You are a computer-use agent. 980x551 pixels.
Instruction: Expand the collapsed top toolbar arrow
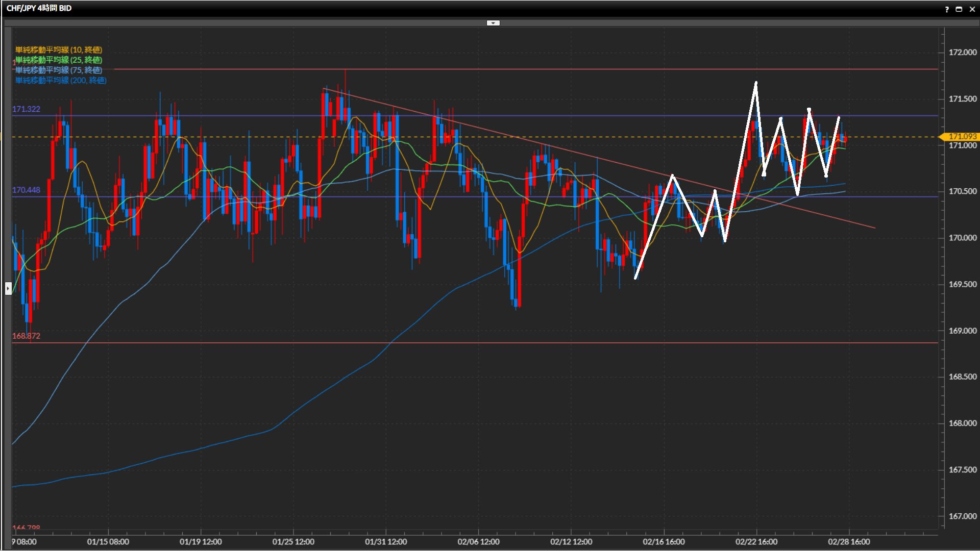pyautogui.click(x=493, y=23)
